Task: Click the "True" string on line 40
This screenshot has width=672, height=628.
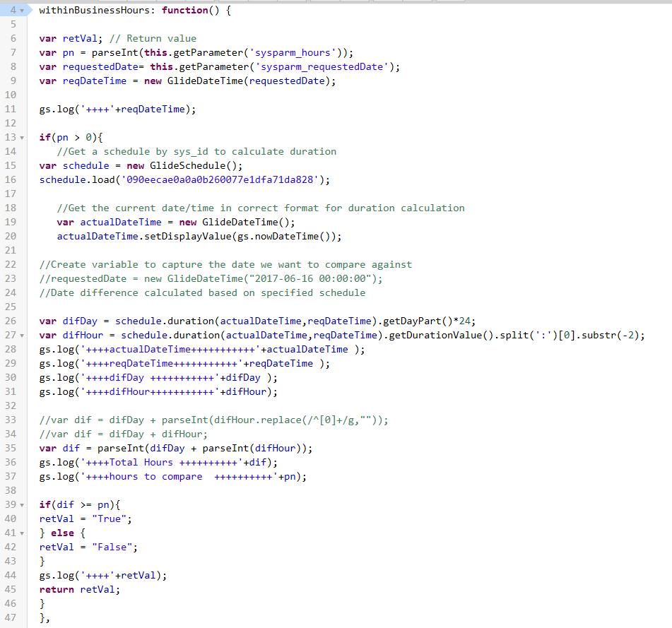Action: [x=110, y=519]
